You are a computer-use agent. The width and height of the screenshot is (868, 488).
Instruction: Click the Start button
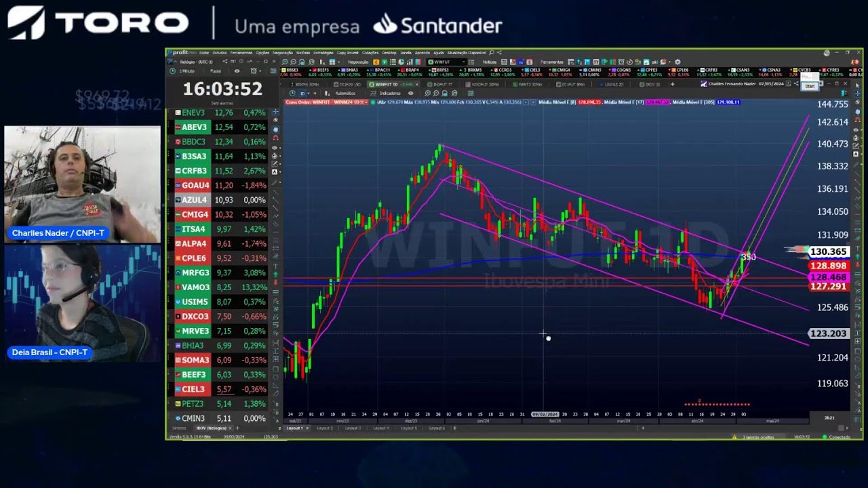[x=810, y=86]
